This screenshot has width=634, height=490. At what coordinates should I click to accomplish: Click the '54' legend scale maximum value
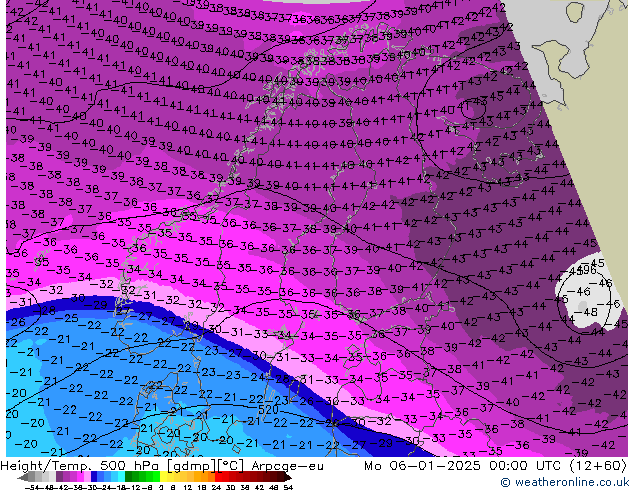tap(287, 487)
